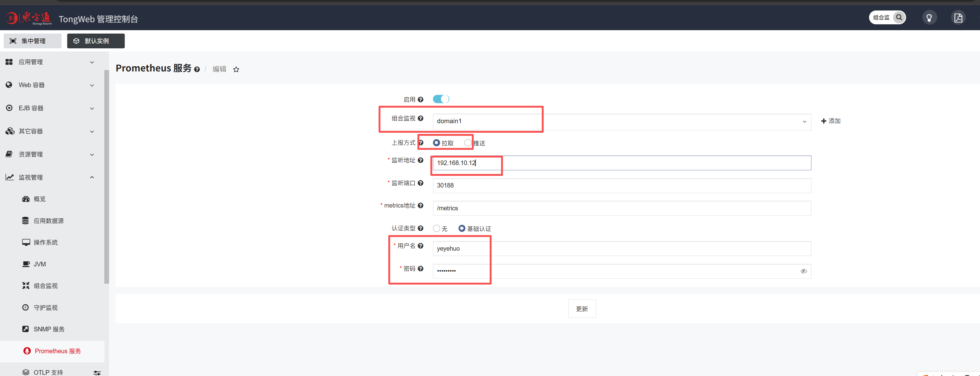Click the favorite star icon beside 编辑
This screenshot has height=376, width=980.
click(x=236, y=70)
